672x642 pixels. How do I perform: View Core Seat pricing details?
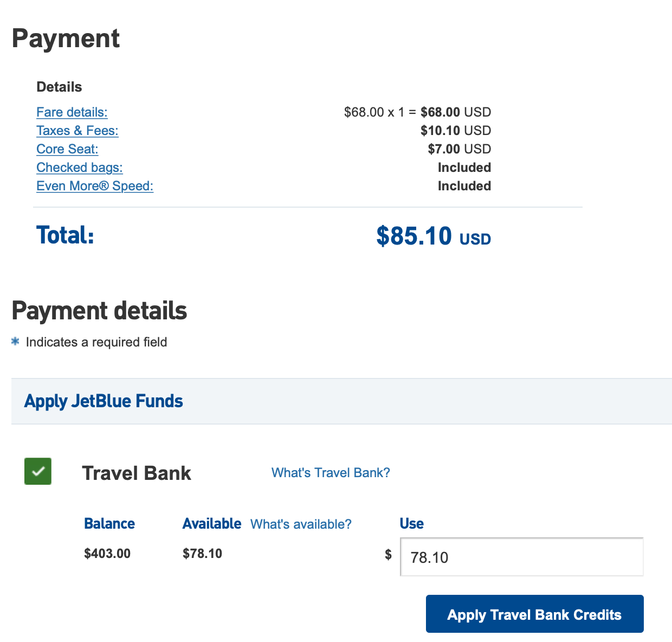(x=67, y=149)
